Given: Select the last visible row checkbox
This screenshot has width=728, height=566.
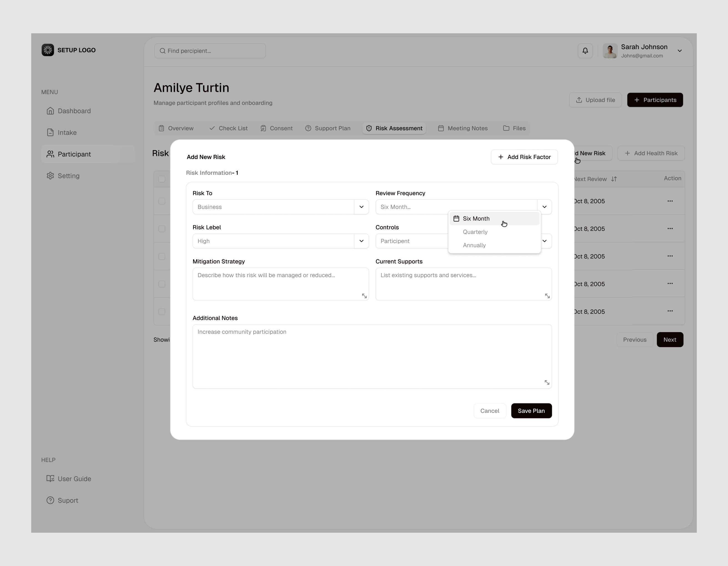Looking at the screenshot, I should pyautogui.click(x=162, y=311).
